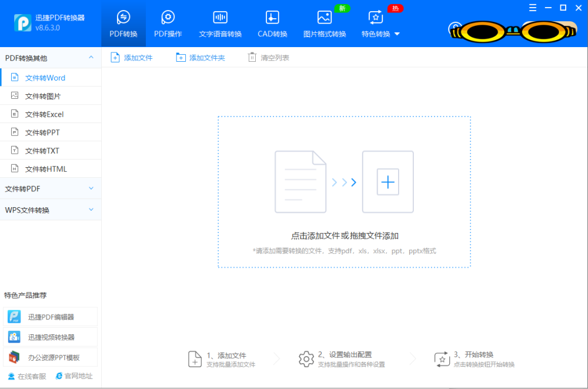Open the PDF操作 tab icon

pyautogui.click(x=168, y=17)
